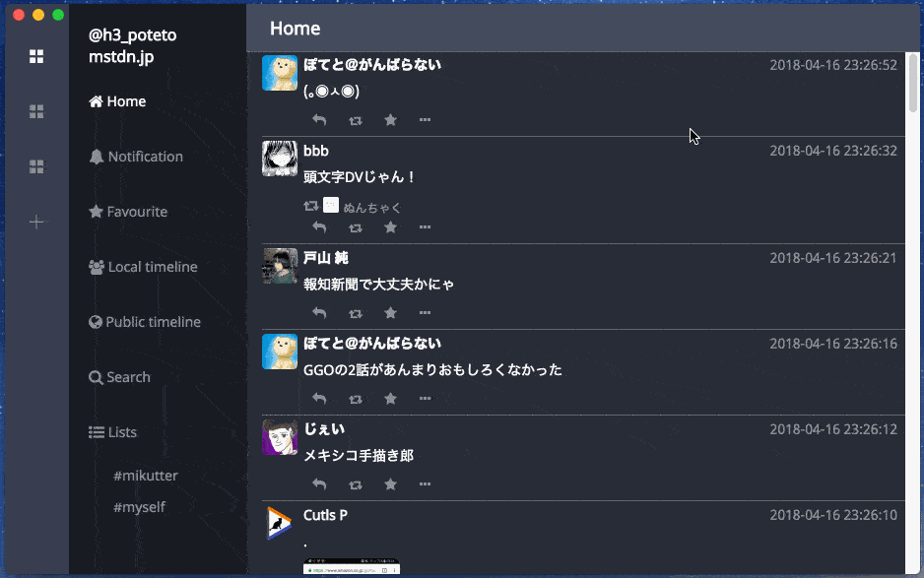This screenshot has width=924, height=578.
Task: Switch to the third account icon
Action: [x=36, y=166]
